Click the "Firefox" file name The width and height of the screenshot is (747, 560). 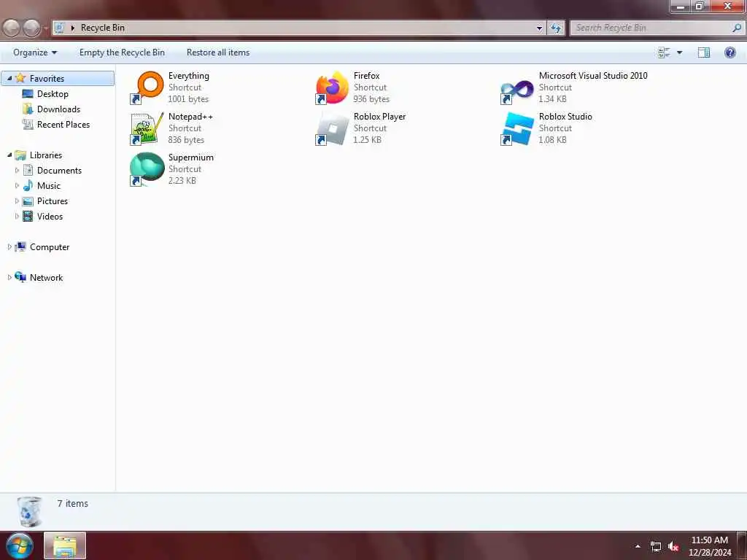coord(366,75)
